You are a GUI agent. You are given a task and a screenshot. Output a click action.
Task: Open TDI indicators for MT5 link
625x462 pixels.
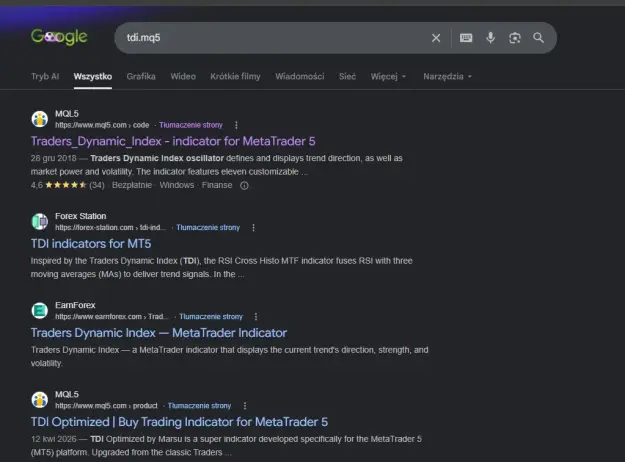pyautogui.click(x=91, y=244)
